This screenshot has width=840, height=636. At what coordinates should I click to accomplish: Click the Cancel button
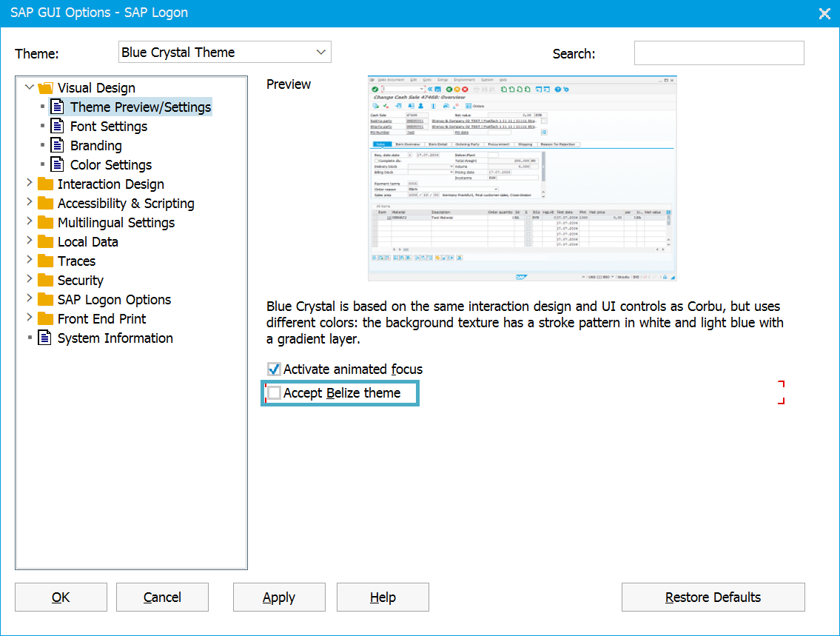(x=162, y=597)
